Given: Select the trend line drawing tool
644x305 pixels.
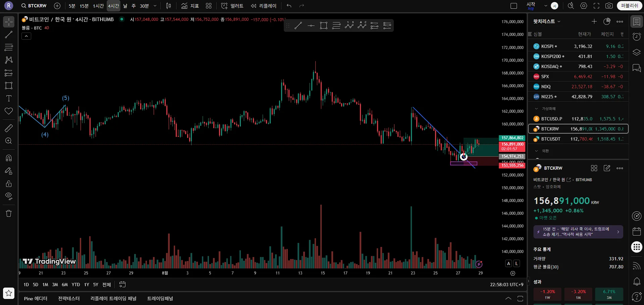Looking at the screenshot, I should coord(9,35).
